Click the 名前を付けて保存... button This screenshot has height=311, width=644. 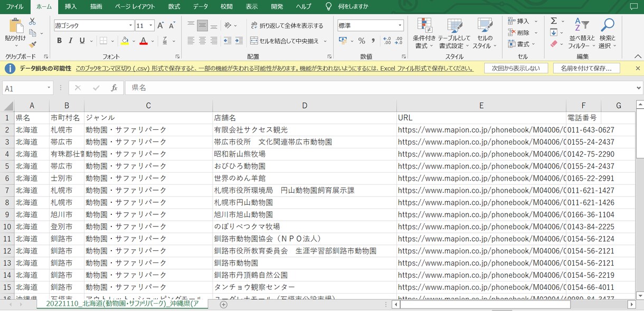pyautogui.click(x=586, y=68)
